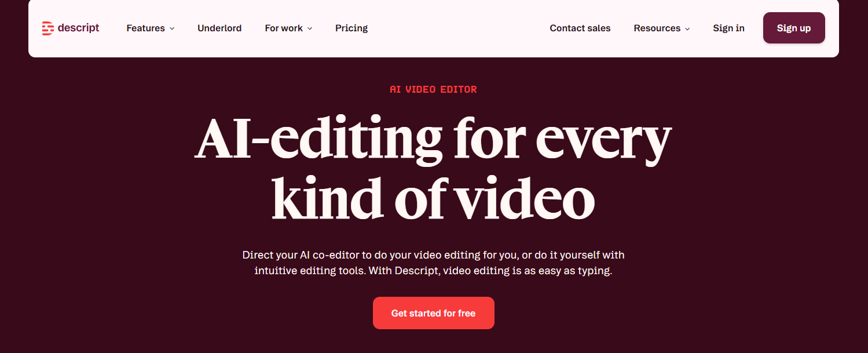Open the Pricing page

[351, 28]
